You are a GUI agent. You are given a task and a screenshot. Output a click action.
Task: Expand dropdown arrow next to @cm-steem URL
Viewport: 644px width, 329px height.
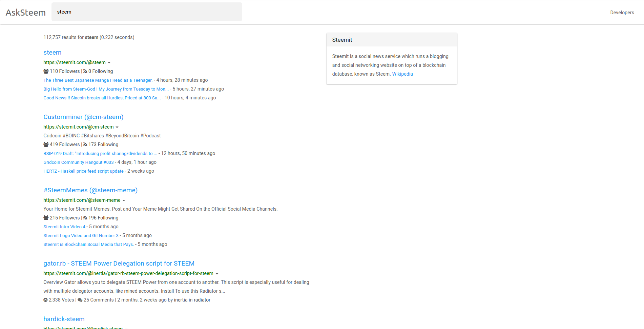click(117, 127)
